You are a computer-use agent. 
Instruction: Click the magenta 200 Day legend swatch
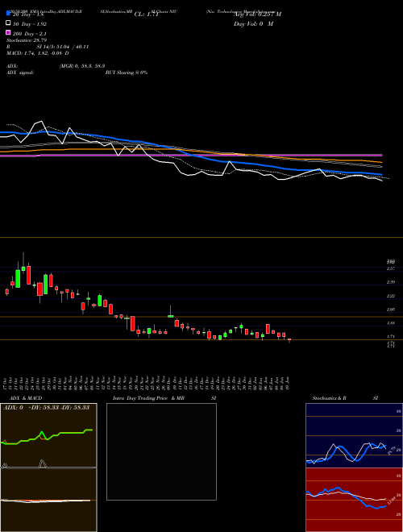pyautogui.click(x=9, y=32)
